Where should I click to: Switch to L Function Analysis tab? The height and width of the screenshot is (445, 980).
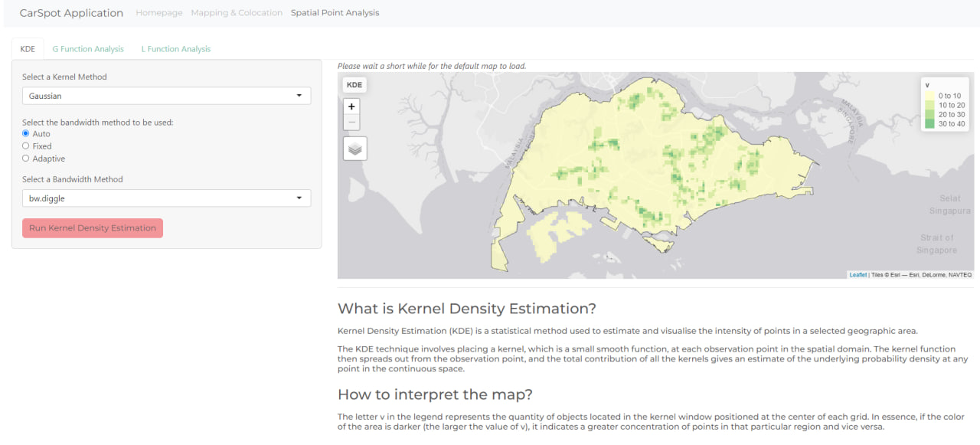pos(175,49)
